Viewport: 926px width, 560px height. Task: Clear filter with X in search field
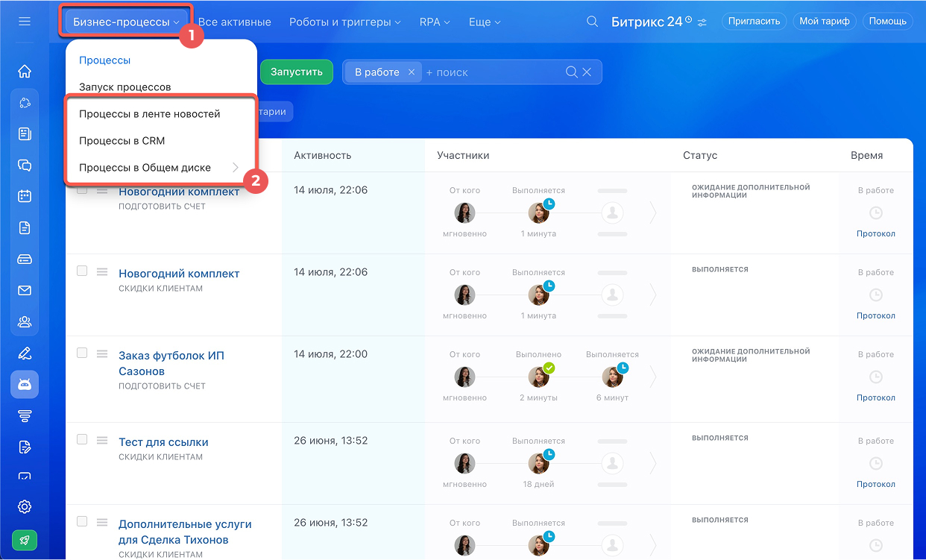pos(587,72)
